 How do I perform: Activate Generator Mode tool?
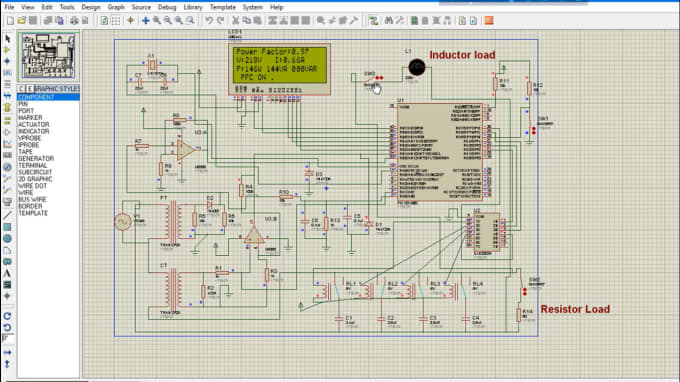(x=7, y=167)
